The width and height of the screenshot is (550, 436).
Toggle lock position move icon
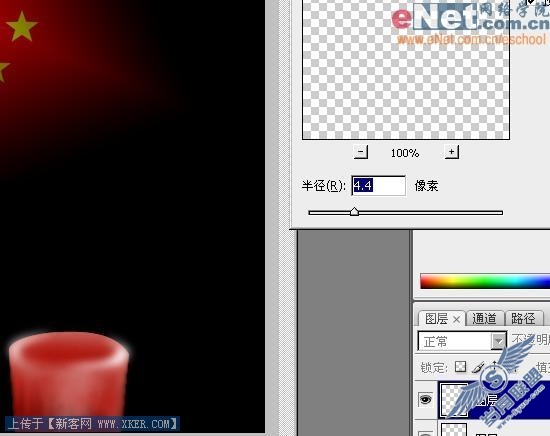(495, 367)
